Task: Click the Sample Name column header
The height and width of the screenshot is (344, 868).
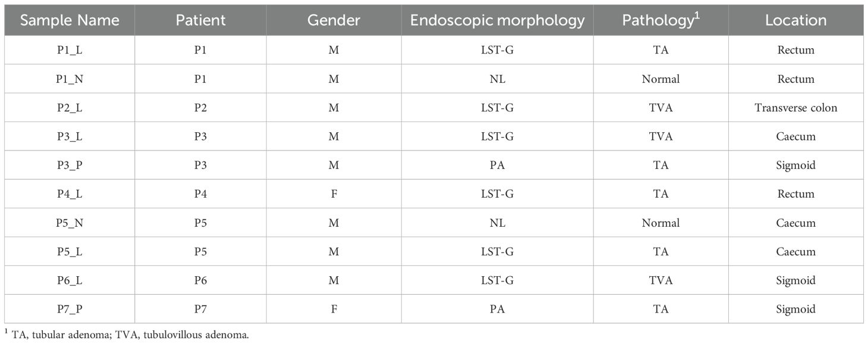Action: pos(70,20)
